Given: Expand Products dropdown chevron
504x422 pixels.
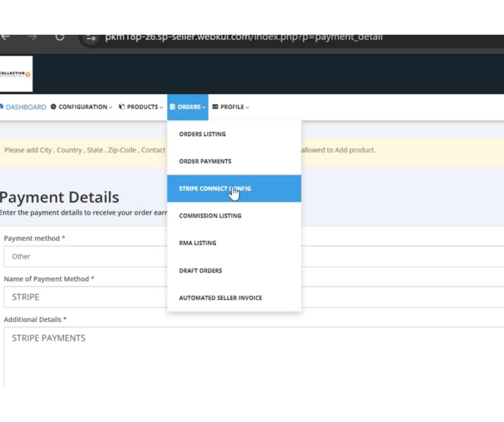Looking at the screenshot, I should [161, 107].
